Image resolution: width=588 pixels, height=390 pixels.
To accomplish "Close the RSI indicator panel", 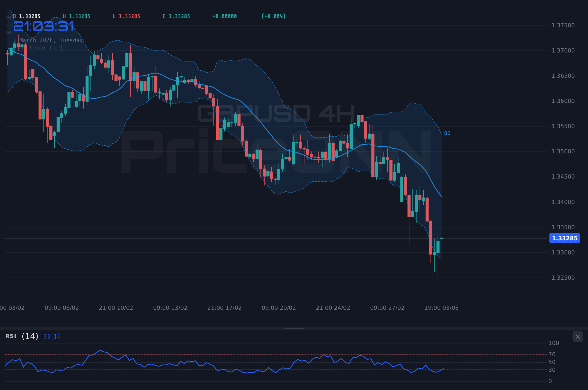I will click(577, 336).
